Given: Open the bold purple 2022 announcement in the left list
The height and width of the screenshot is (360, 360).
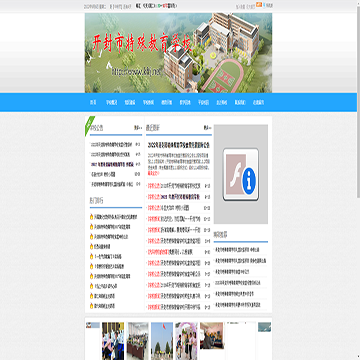Looking at the screenshot, I should click(x=112, y=164).
